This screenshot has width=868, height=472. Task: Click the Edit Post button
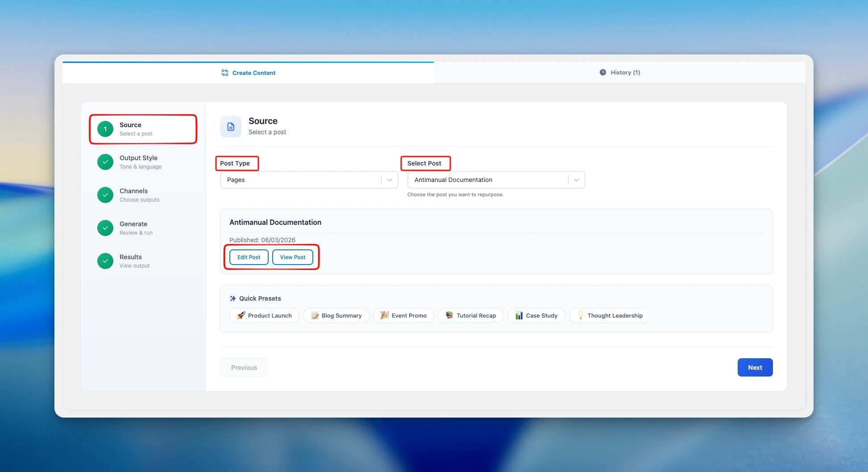tap(249, 257)
